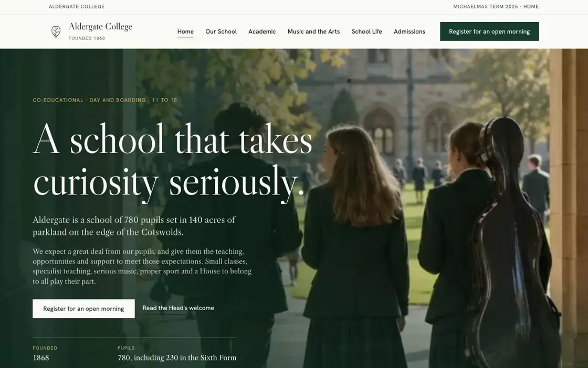
Task: Click the paragraph starting We expect a great deal
Action: (x=142, y=266)
